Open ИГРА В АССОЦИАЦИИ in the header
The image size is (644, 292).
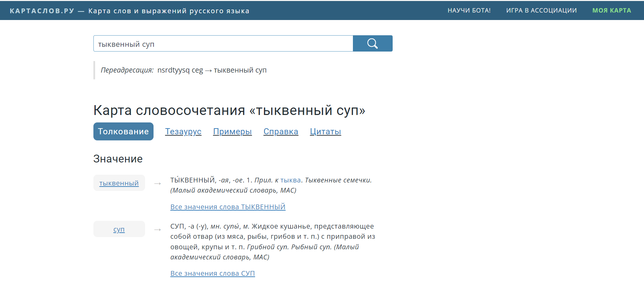point(541,11)
